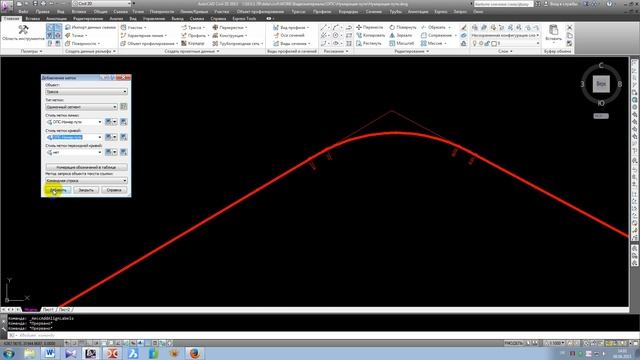640x360 pixels.
Task: Switch to the Express Tools ribbon tab
Action: 244,19
